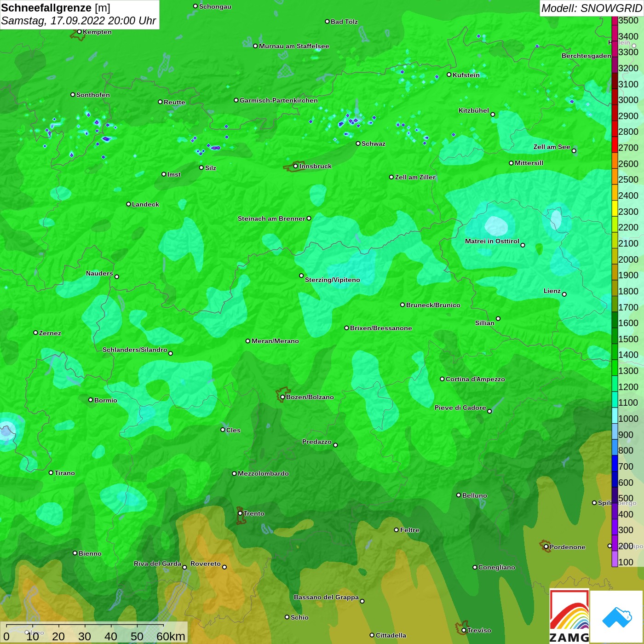The height and width of the screenshot is (644, 644).
Task: Click the Predazzo label
Action: (316, 442)
